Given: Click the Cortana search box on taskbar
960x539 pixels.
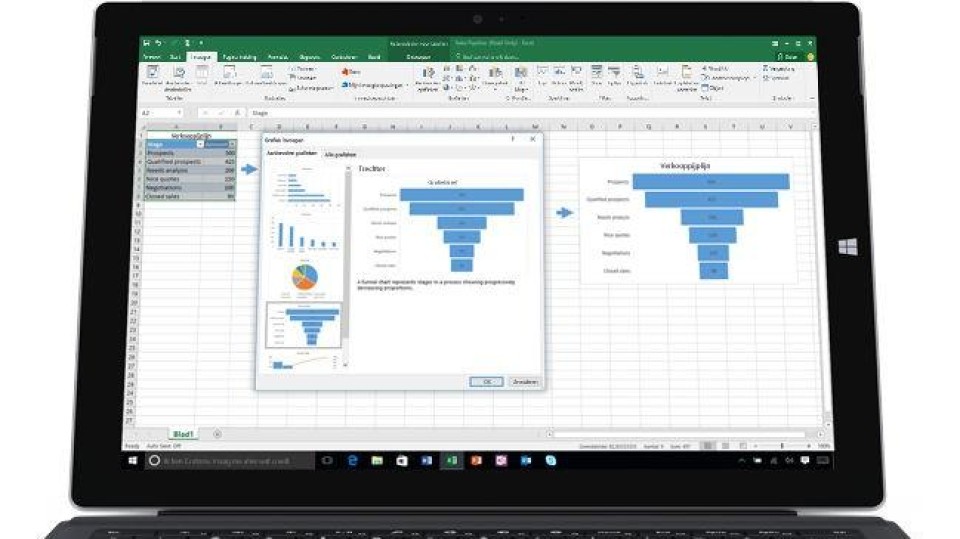Looking at the screenshot, I should 230,461.
